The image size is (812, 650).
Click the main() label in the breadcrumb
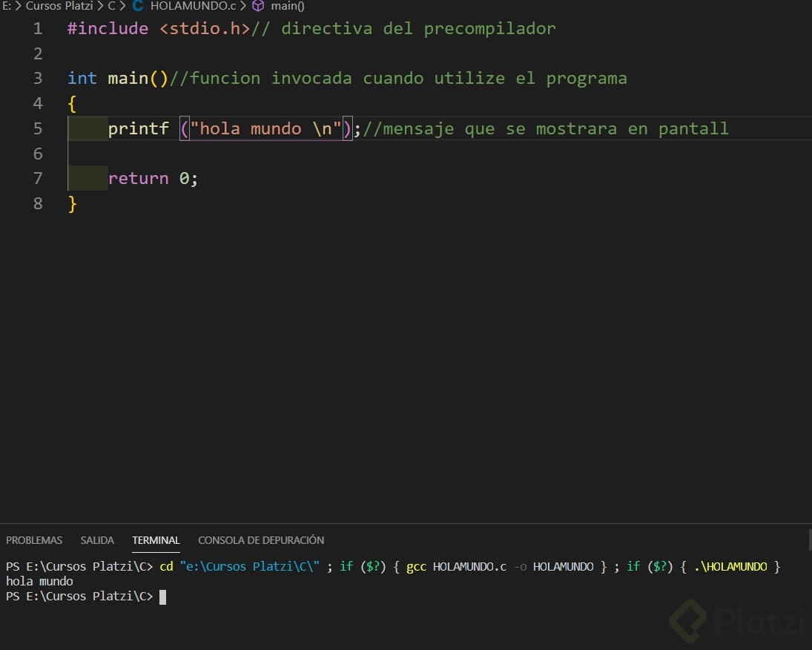[x=286, y=6]
